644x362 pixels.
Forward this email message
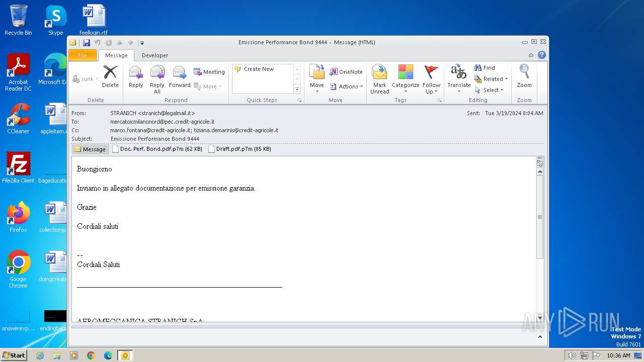pos(180,77)
